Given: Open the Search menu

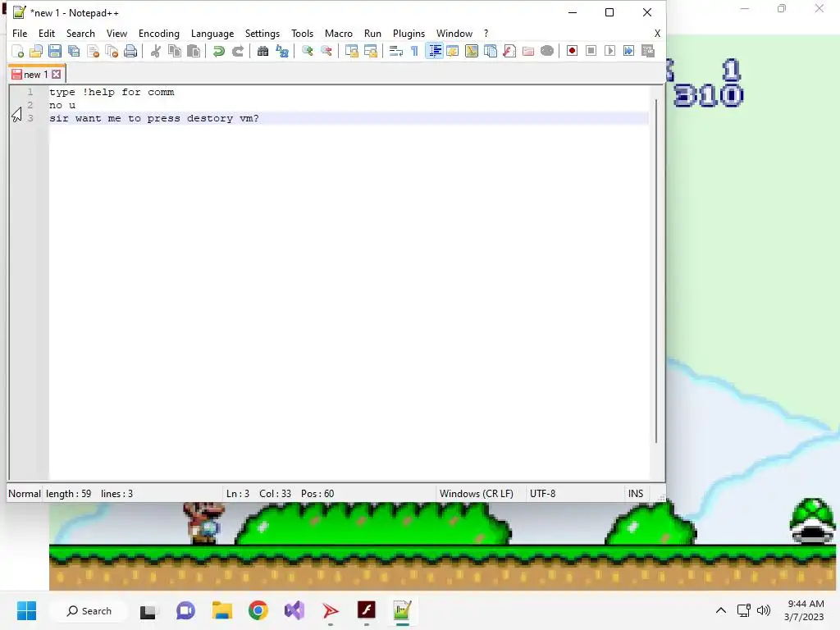Looking at the screenshot, I should pos(80,33).
